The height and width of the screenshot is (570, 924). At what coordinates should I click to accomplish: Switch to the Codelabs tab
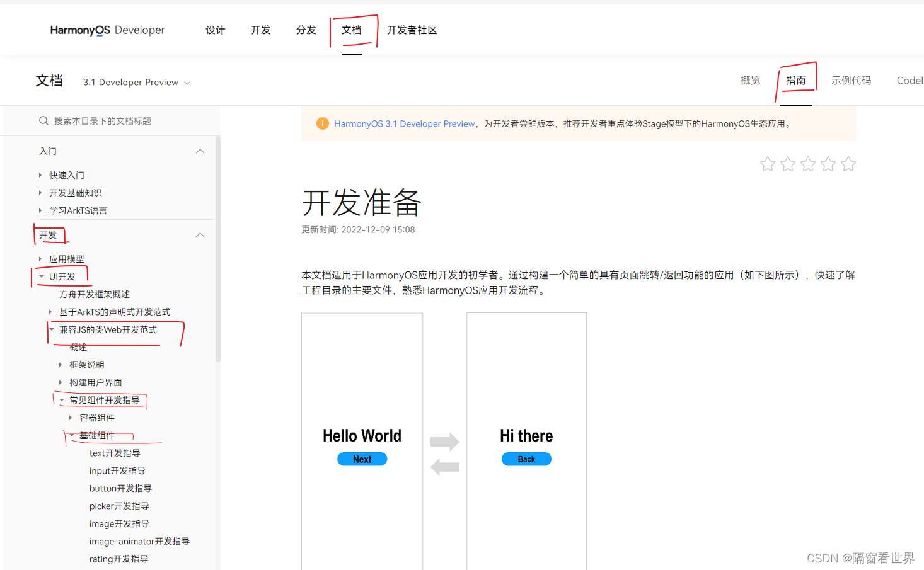910,81
